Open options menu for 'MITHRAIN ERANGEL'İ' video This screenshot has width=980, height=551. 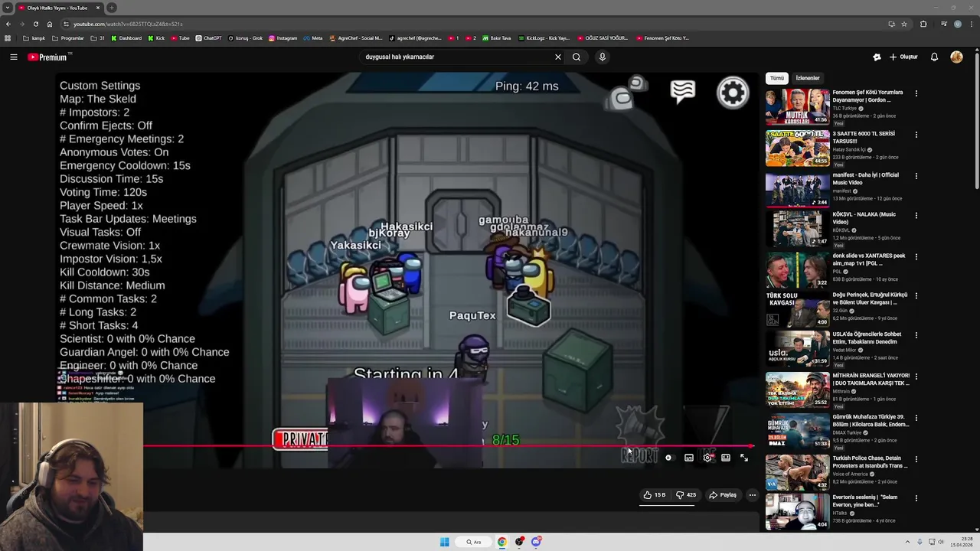(x=916, y=377)
